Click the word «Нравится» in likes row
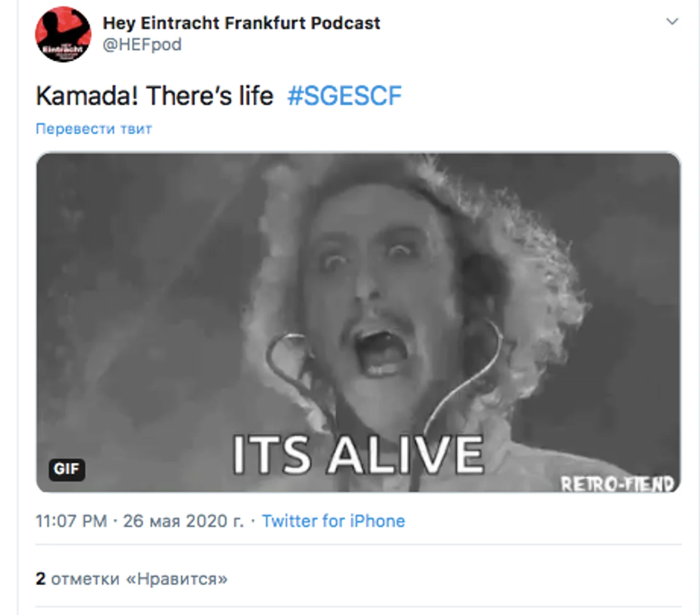 [176, 579]
